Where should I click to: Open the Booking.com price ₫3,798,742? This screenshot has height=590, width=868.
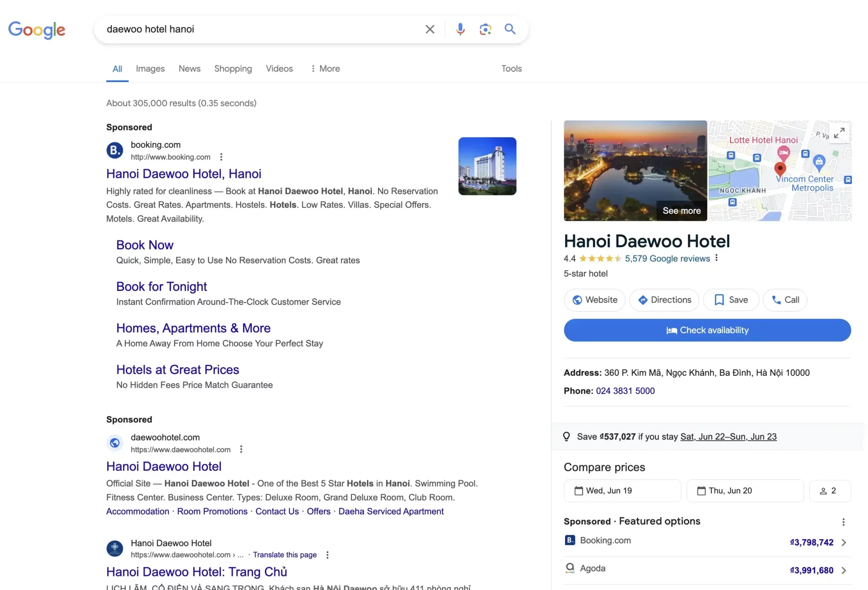(812, 543)
